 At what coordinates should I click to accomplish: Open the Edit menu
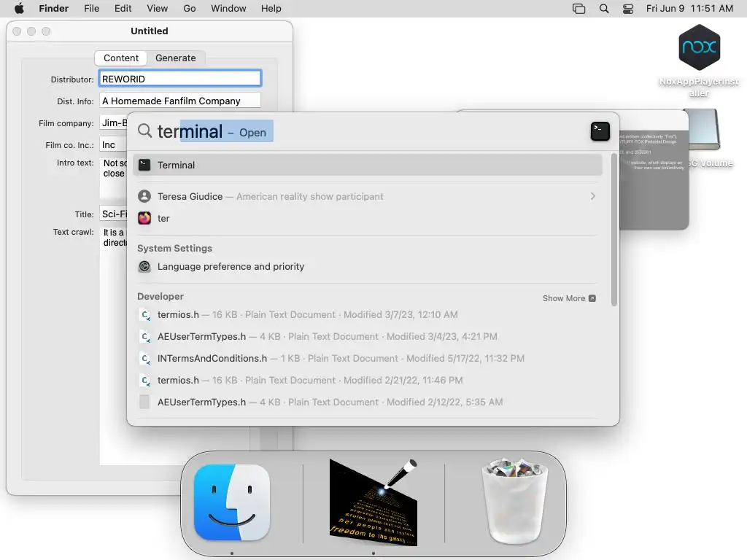coord(123,9)
